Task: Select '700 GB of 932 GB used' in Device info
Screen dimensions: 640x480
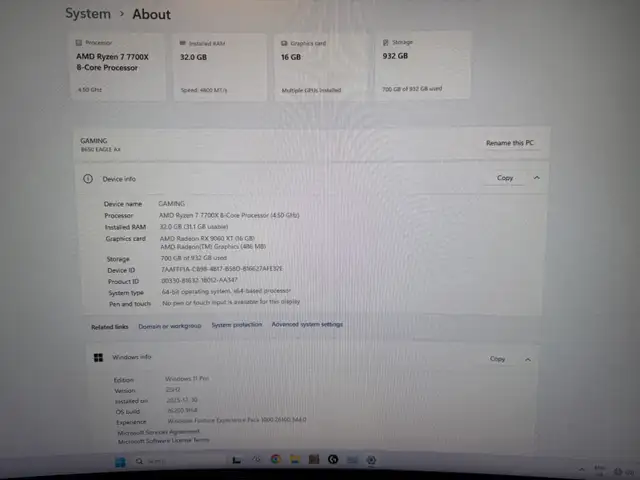Action: (193, 258)
